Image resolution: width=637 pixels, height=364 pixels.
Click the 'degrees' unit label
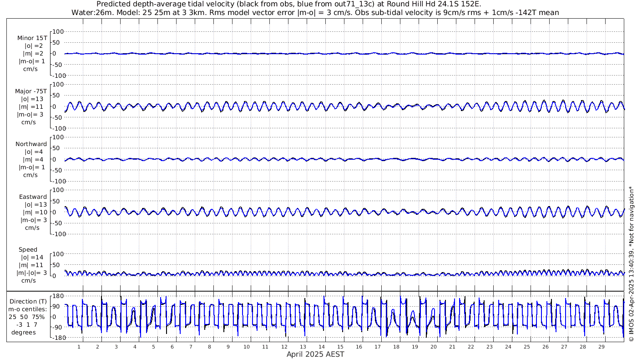(x=23, y=332)
